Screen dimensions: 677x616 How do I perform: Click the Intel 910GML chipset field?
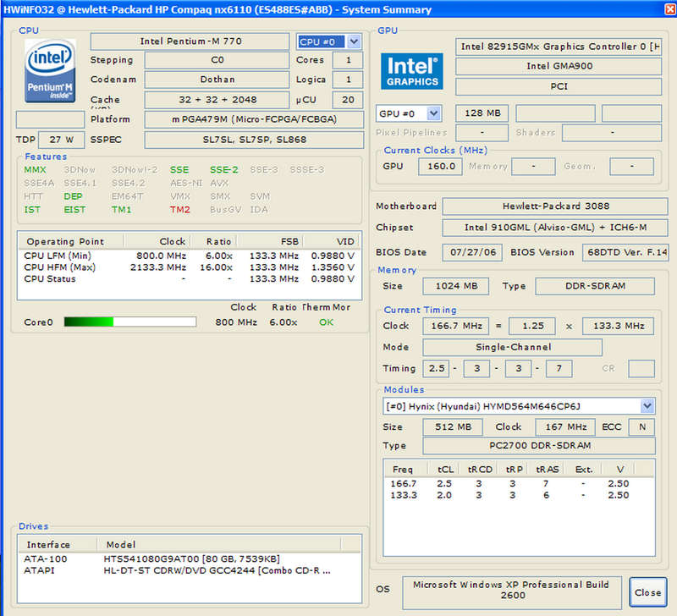point(555,228)
